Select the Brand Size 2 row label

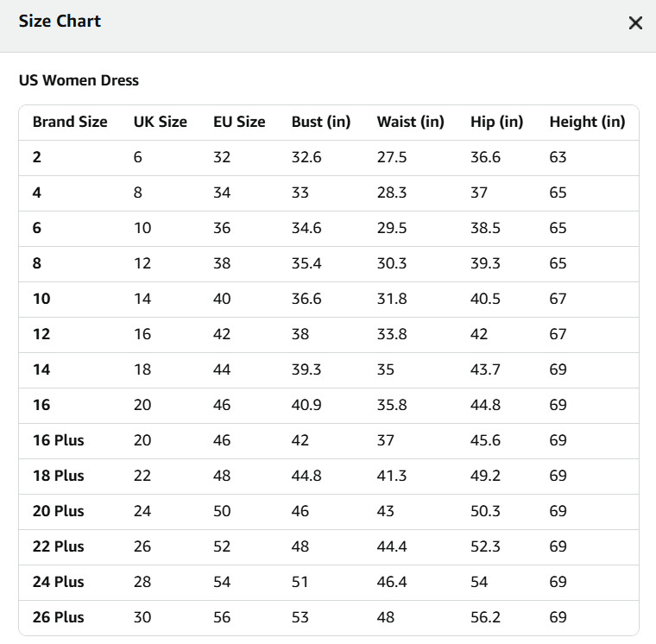coord(37,157)
